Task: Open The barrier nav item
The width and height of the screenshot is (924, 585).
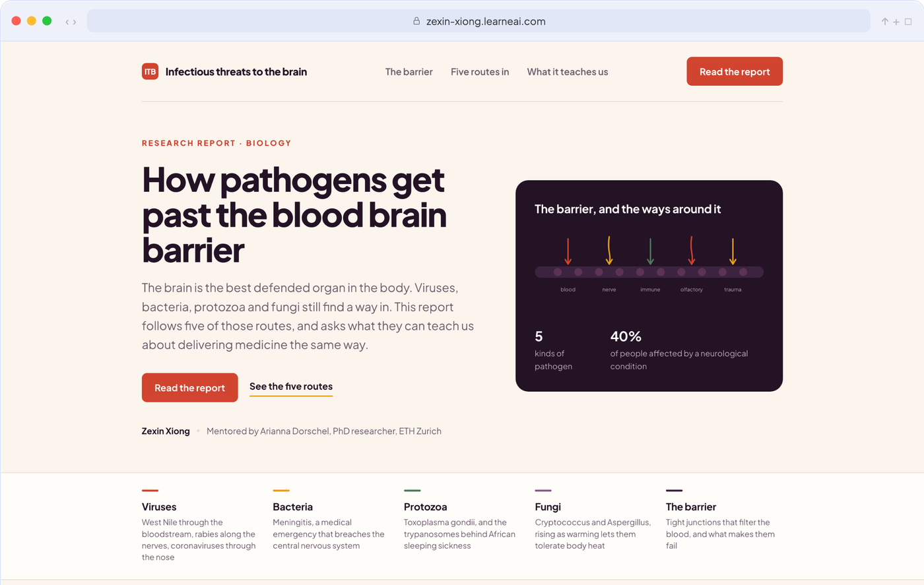Action: [409, 72]
